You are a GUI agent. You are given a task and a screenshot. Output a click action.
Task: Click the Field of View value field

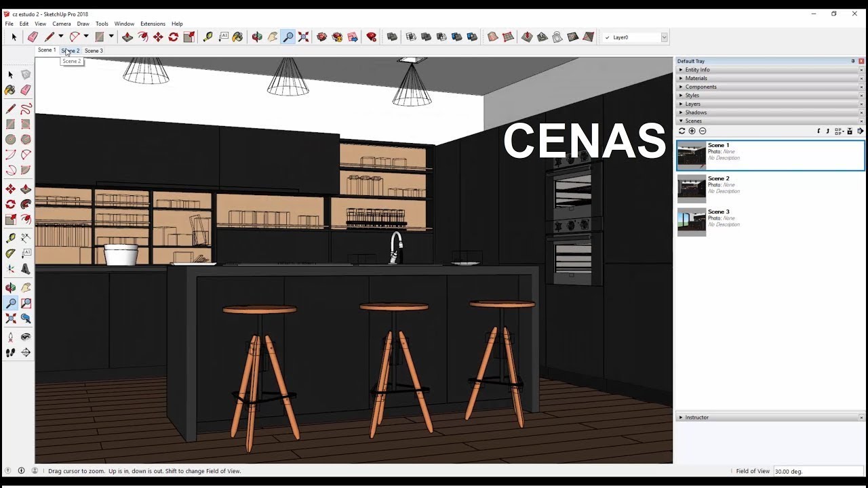tap(819, 471)
